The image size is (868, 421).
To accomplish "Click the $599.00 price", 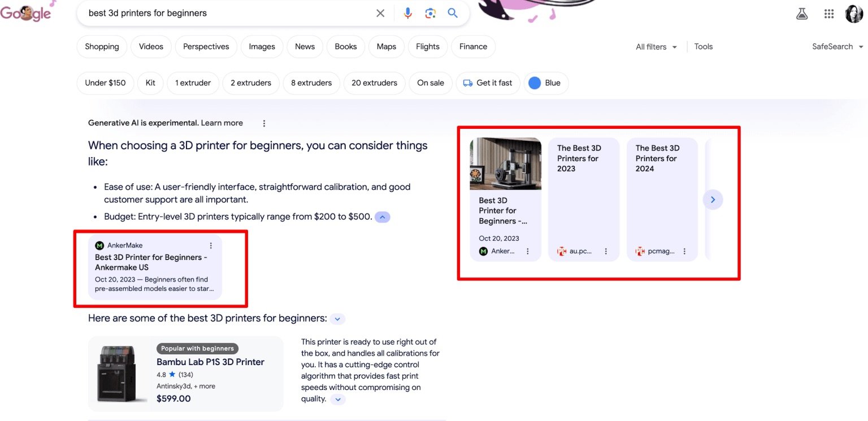I will point(173,399).
